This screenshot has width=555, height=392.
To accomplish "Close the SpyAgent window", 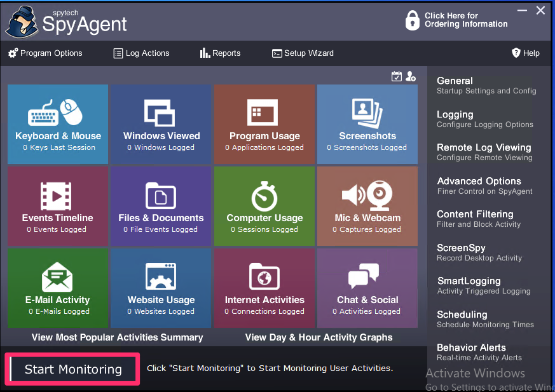I will (540, 11).
